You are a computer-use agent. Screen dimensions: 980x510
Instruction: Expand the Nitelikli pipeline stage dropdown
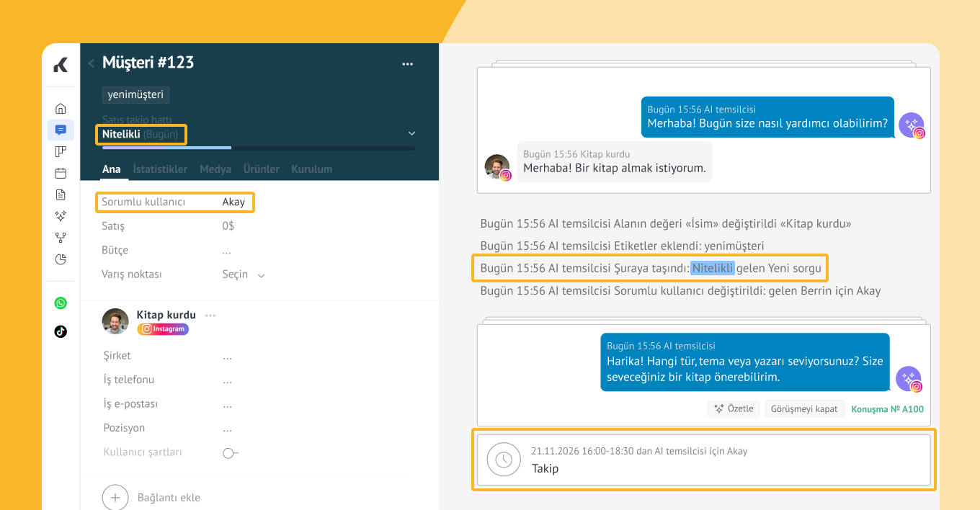click(411, 133)
